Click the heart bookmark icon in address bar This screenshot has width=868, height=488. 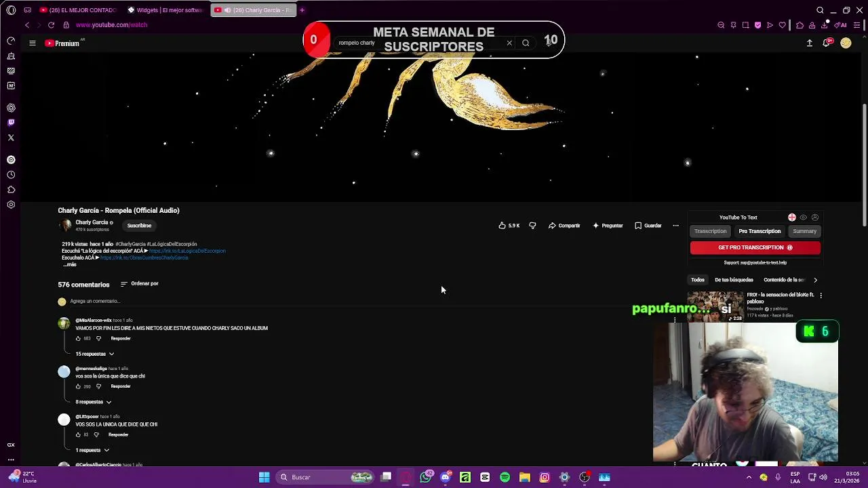pyautogui.click(x=782, y=25)
